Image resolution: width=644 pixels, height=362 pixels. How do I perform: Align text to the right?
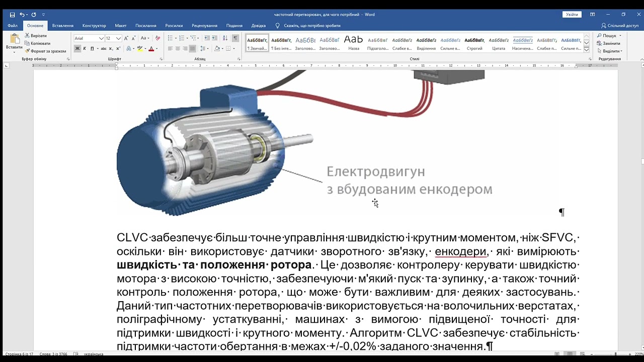coord(185,49)
